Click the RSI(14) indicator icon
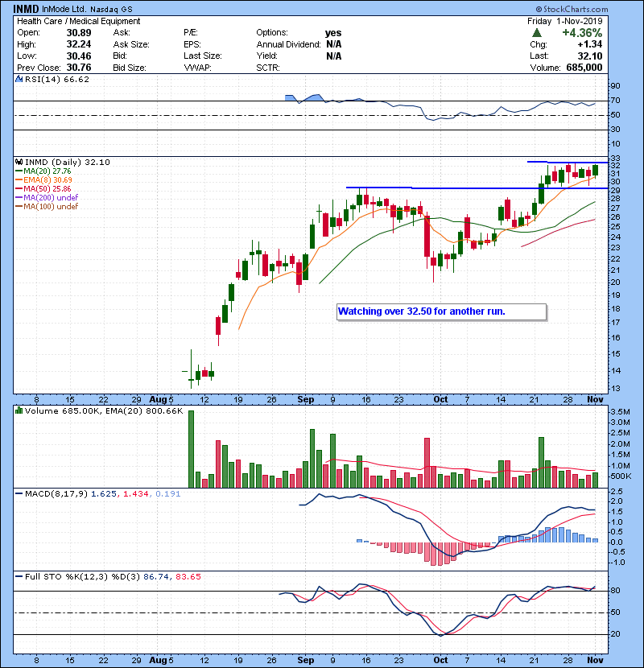The height and width of the screenshot is (668, 644). [19, 79]
